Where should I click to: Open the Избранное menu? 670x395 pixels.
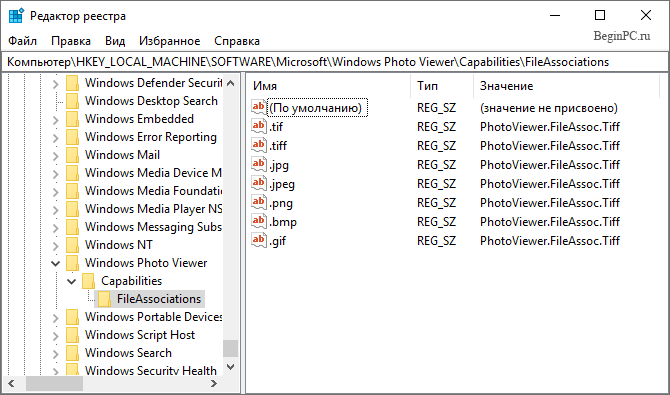pyautogui.click(x=170, y=41)
